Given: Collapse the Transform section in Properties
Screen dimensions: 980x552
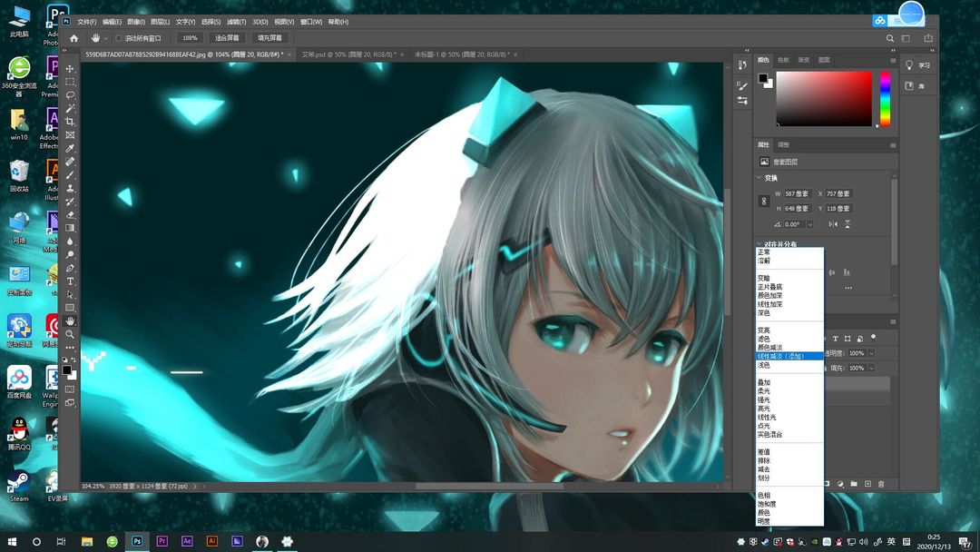Looking at the screenshot, I should click(x=759, y=178).
